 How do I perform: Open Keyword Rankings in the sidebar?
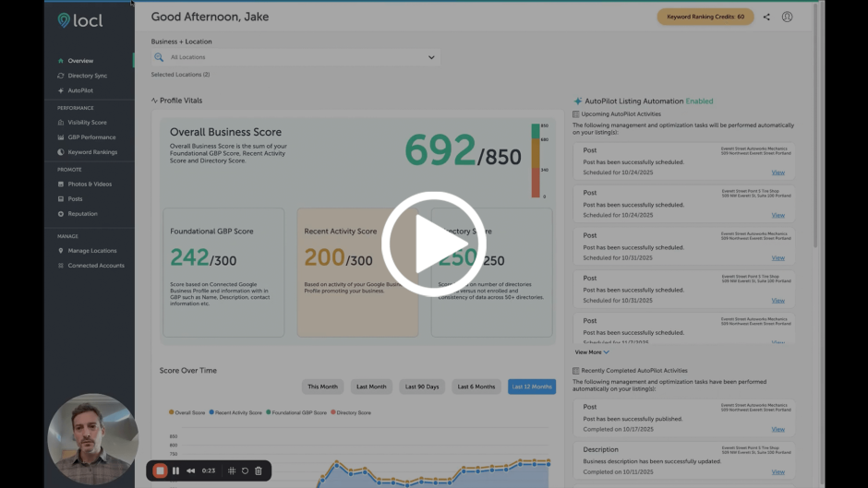click(92, 151)
